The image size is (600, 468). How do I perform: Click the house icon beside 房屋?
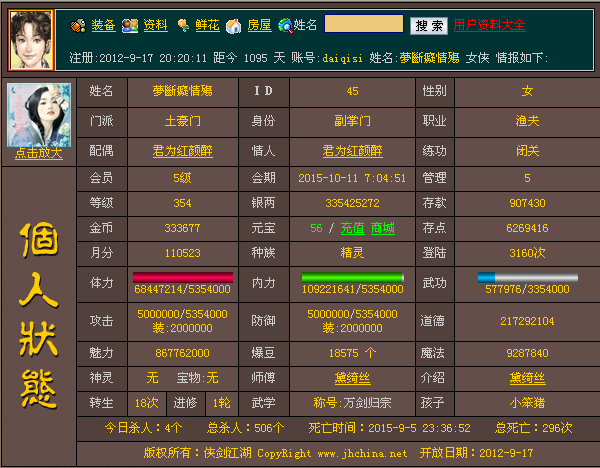[x=233, y=26]
